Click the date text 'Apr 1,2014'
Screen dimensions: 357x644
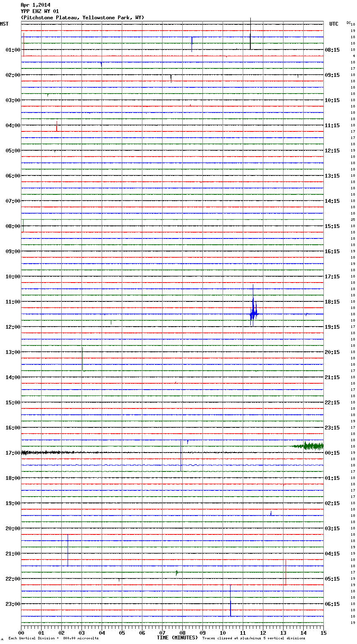[x=35, y=5]
